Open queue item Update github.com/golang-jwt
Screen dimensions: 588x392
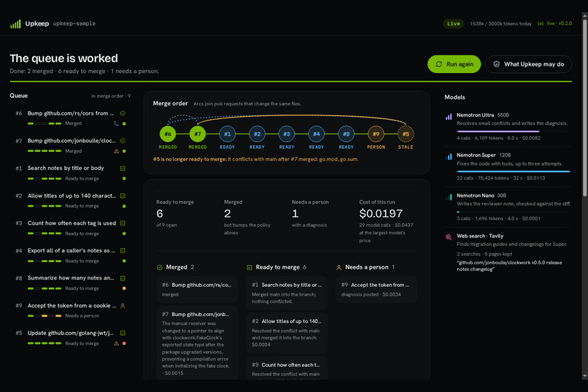(x=71, y=337)
